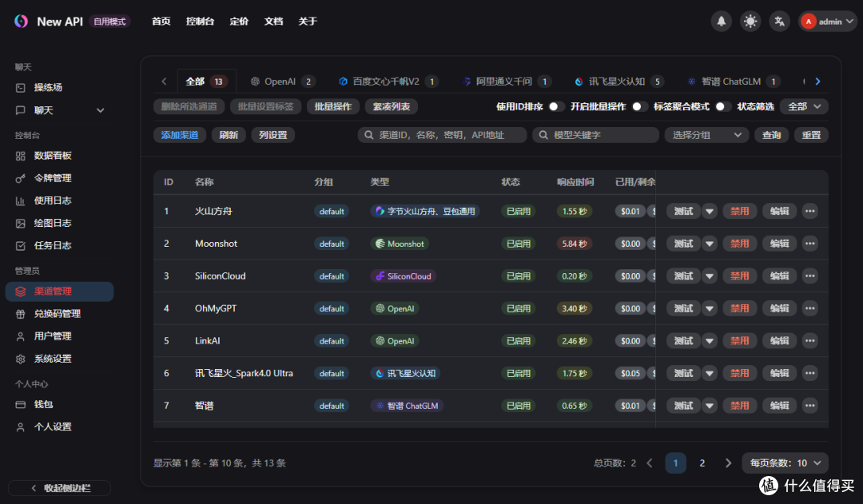Expand test model dropdown for 火山方舟
This screenshot has width=863, height=504.
[x=710, y=212]
